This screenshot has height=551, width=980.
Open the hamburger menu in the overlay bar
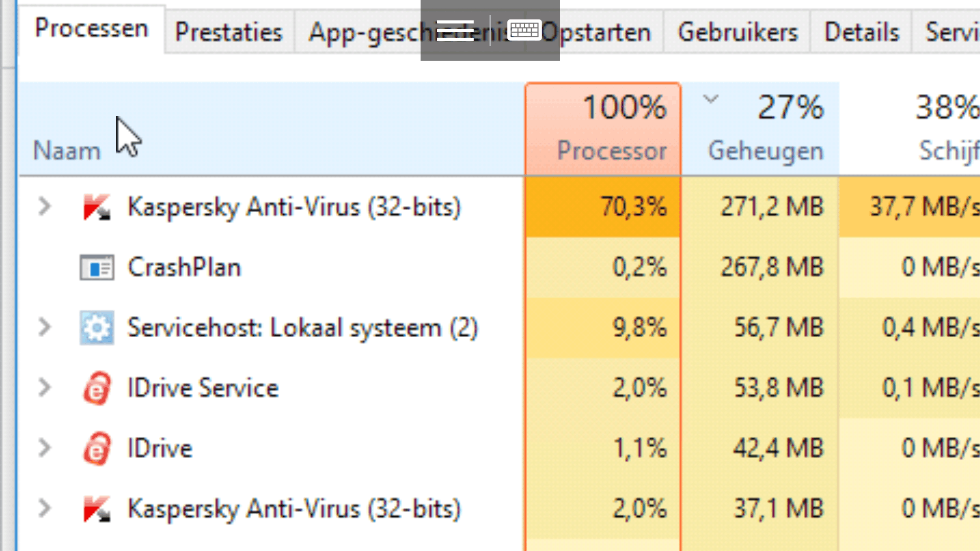(x=455, y=31)
